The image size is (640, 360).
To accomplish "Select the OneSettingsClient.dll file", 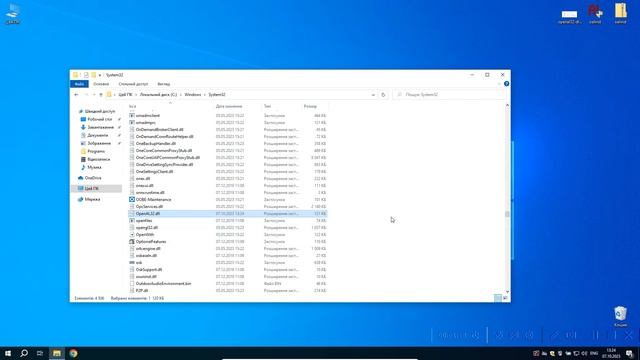I will point(154,171).
